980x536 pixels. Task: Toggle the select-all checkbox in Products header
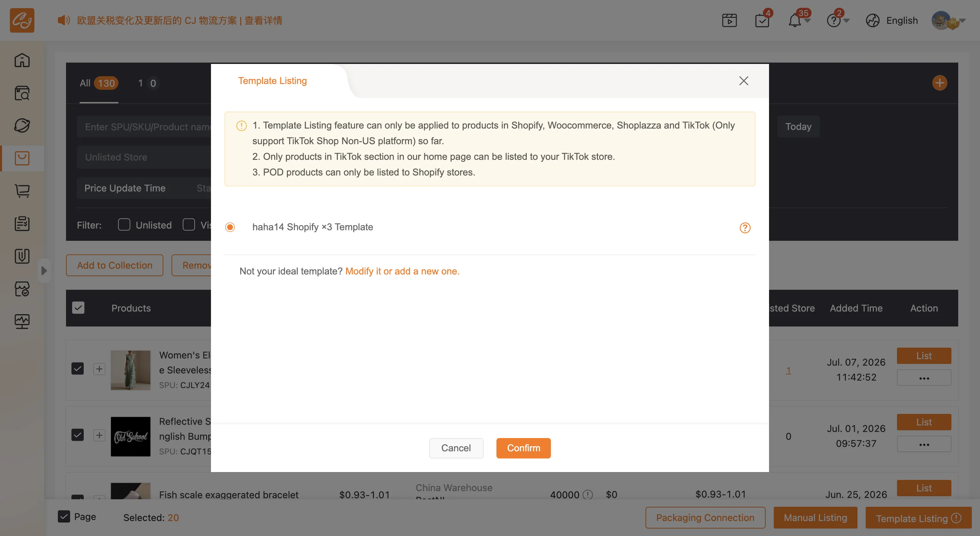point(78,307)
